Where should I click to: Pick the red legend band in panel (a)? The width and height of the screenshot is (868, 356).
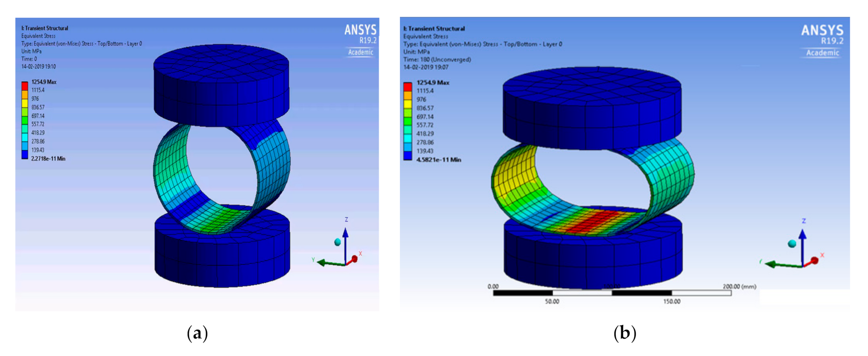tap(25, 86)
